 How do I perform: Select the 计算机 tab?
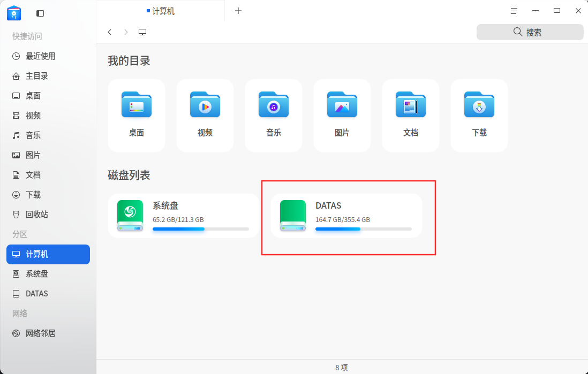click(161, 11)
